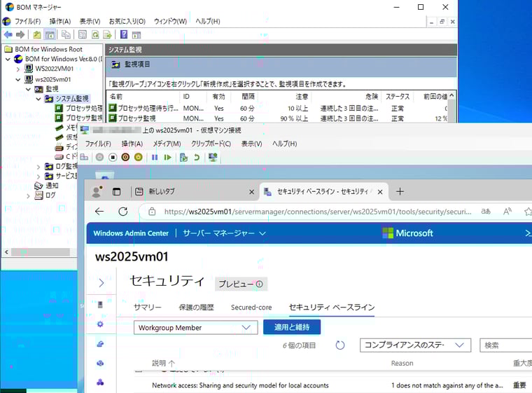Click the up-one-level folder icon in BOM Manager
The height and width of the screenshot is (393, 532).
point(37,34)
